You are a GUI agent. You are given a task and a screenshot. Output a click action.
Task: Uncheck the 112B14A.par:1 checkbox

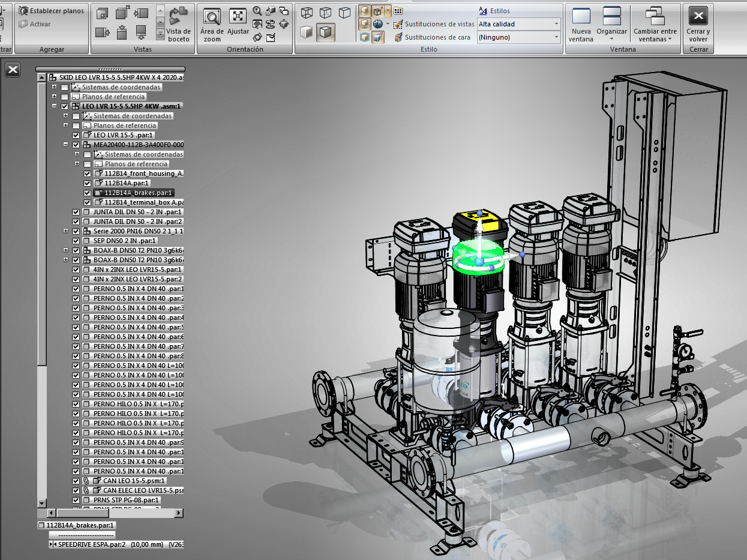pos(87,183)
